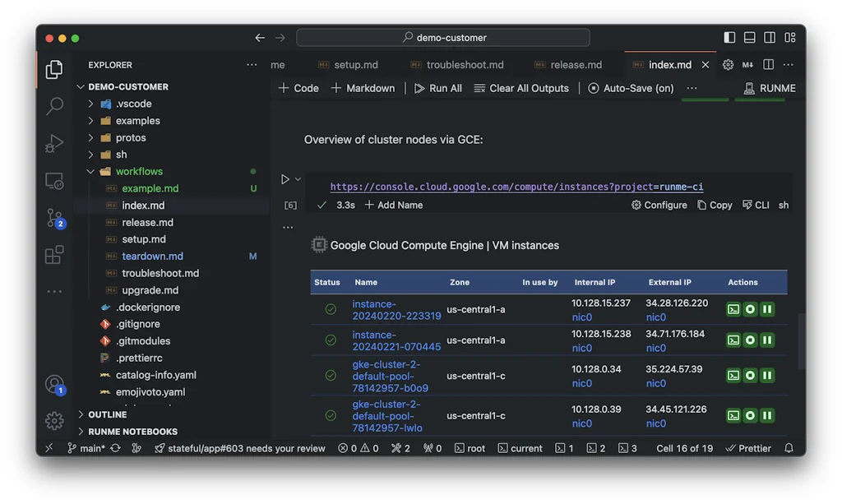Open the Run and Debug view
Screen dimensions: 842x504
pos(53,144)
